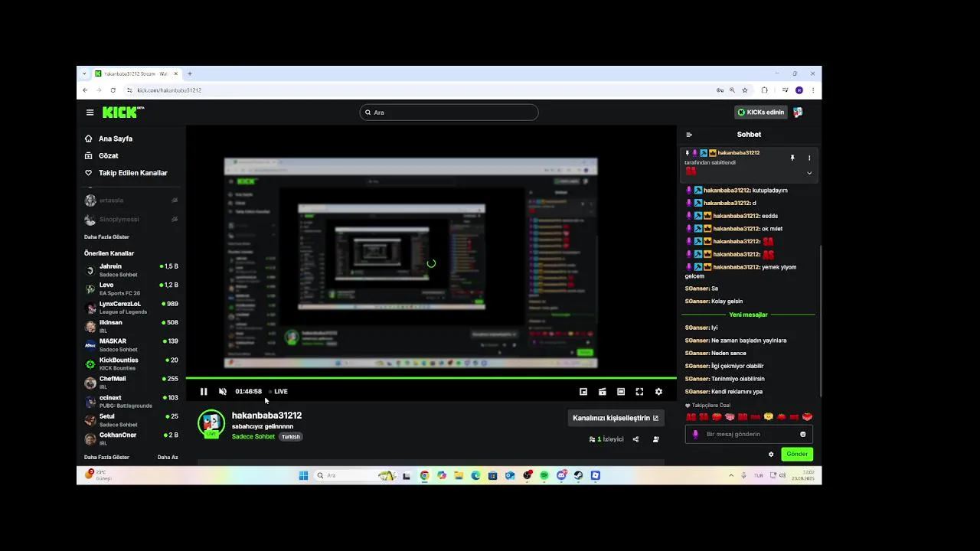Enable mini player mode

[x=583, y=392]
